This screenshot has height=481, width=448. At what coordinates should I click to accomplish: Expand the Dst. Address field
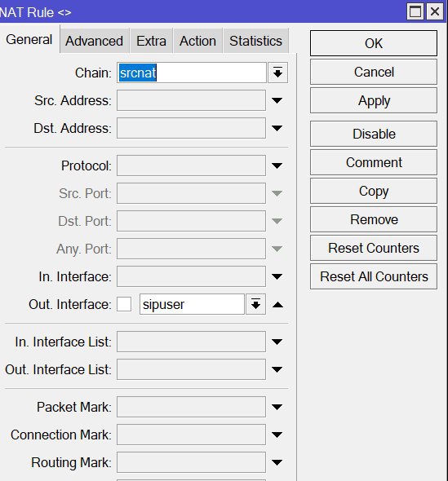[277, 128]
